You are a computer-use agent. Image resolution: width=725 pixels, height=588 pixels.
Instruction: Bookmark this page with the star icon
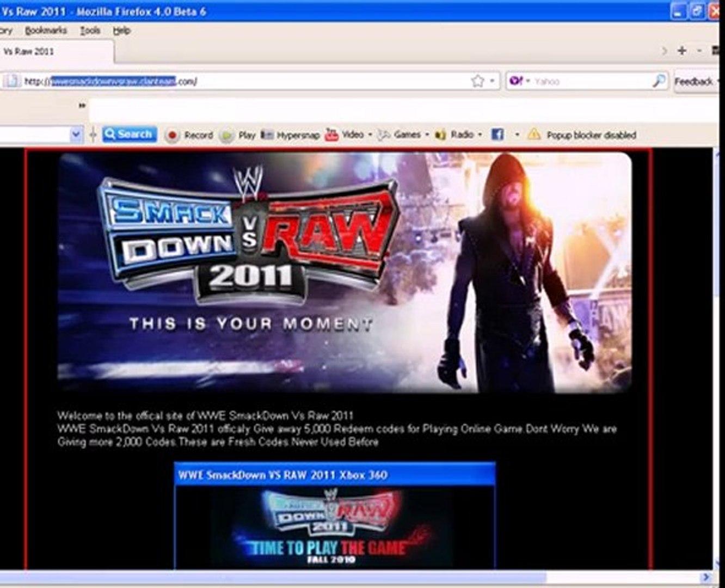[477, 81]
